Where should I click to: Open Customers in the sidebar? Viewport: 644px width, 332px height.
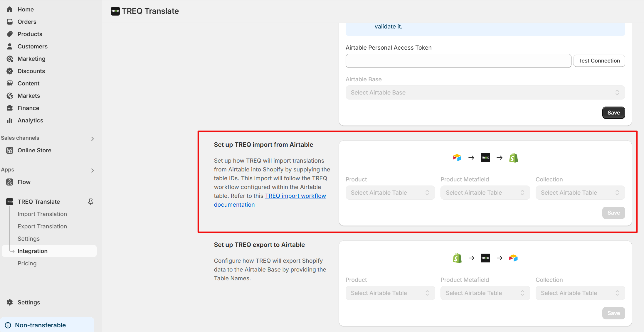tap(33, 46)
